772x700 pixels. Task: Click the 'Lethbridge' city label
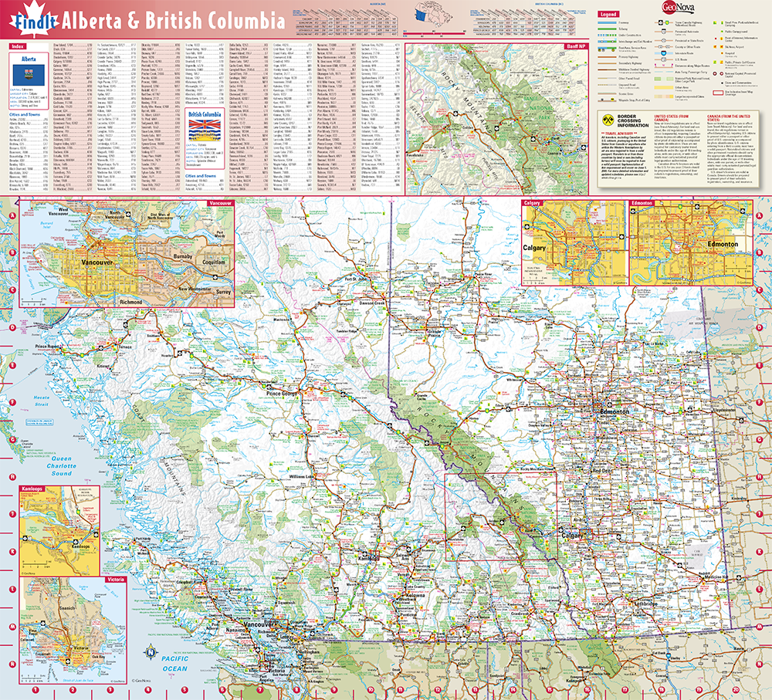pos(645,604)
